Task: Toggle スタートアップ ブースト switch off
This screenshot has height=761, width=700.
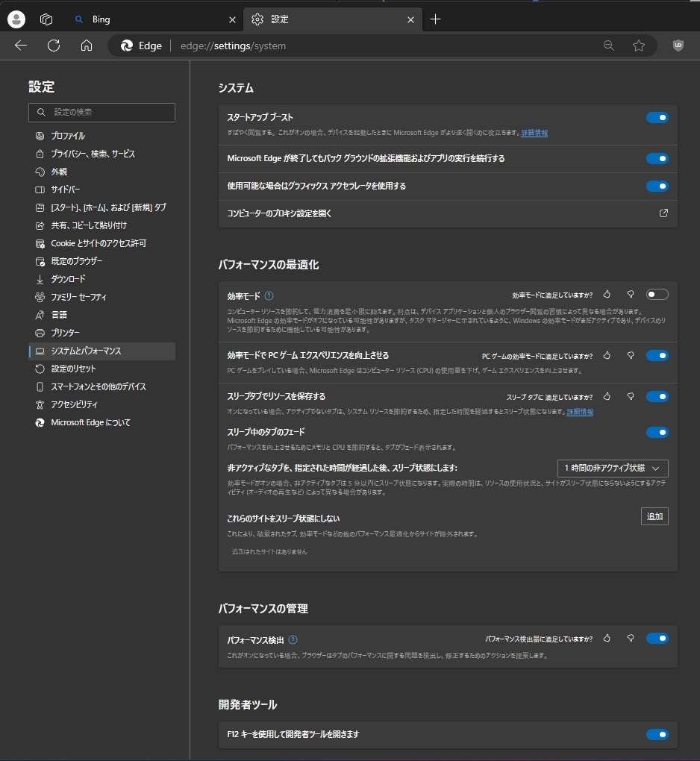Action: (x=657, y=117)
